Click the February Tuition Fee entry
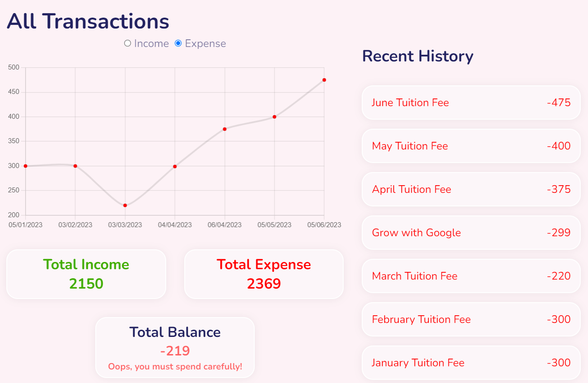 point(471,319)
